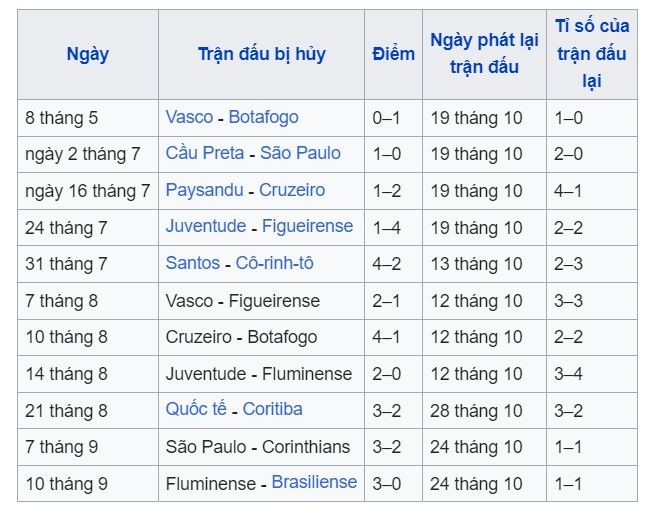
Task: Open the Vasco link in the 8 tháng 5 row
Action: click(189, 117)
